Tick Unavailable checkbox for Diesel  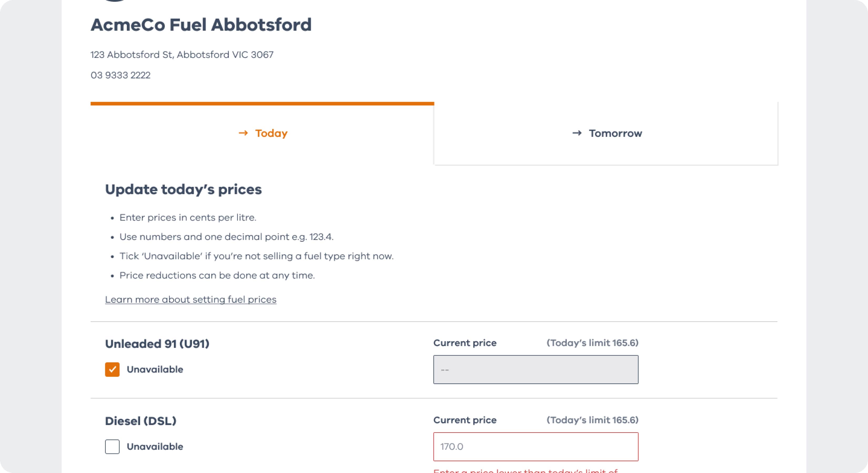coord(112,447)
